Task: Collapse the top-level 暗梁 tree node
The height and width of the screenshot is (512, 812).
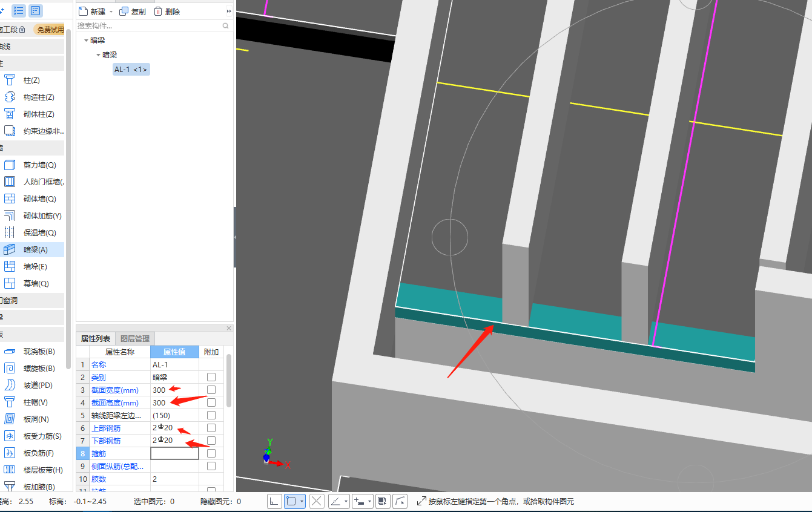Action: 86,41
